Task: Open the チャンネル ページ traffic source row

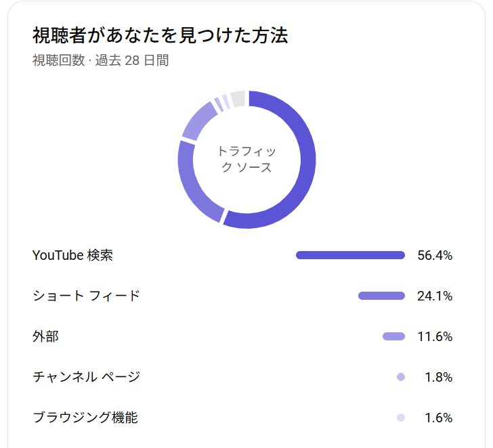Action: click(242, 377)
